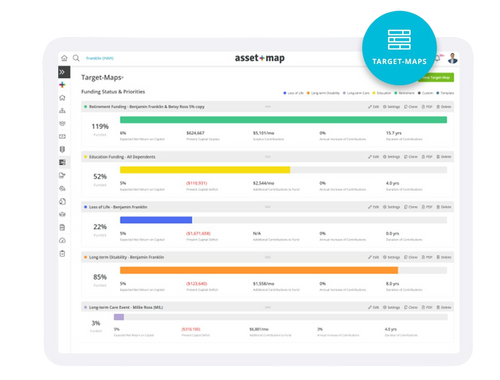Clone the Retirement Funding target-map
Image resolution: width=500 pixels, height=380 pixels.
pos(411,107)
